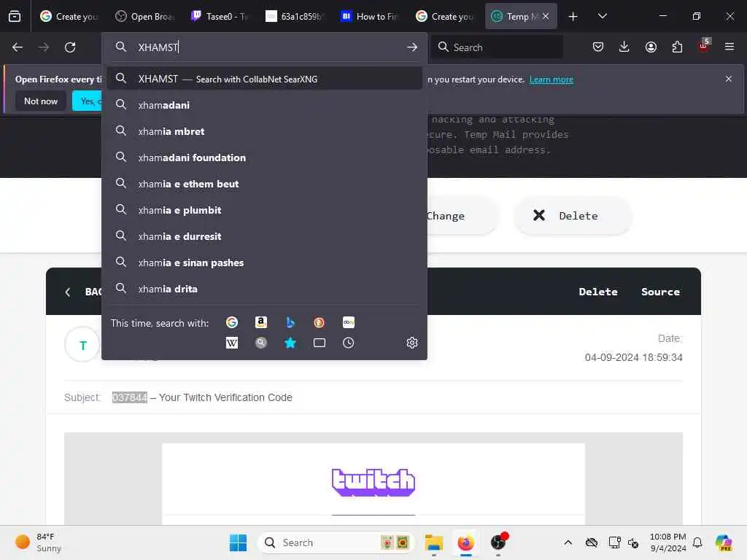
Task: Open File Explorer from taskbar
Action: click(433, 542)
